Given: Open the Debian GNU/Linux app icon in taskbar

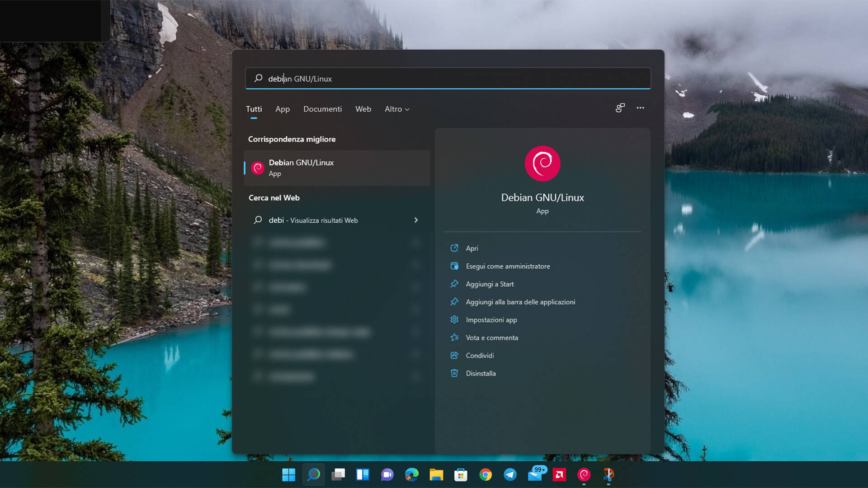Looking at the screenshot, I should pyautogui.click(x=583, y=475).
